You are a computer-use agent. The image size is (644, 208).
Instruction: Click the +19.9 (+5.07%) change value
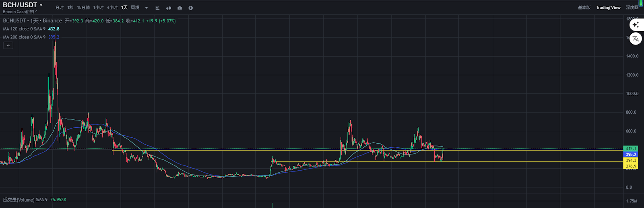161,21
